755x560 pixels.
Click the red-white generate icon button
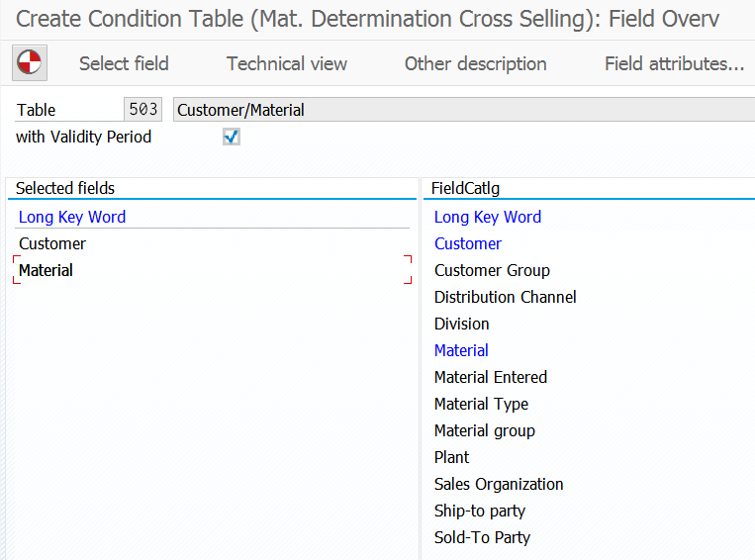click(x=30, y=62)
